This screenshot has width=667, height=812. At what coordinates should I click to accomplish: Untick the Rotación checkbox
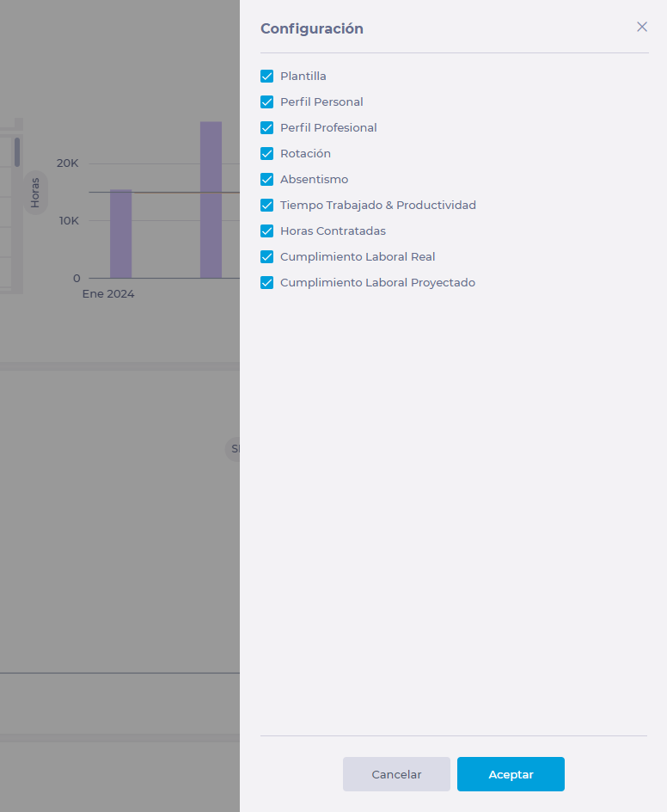266,154
